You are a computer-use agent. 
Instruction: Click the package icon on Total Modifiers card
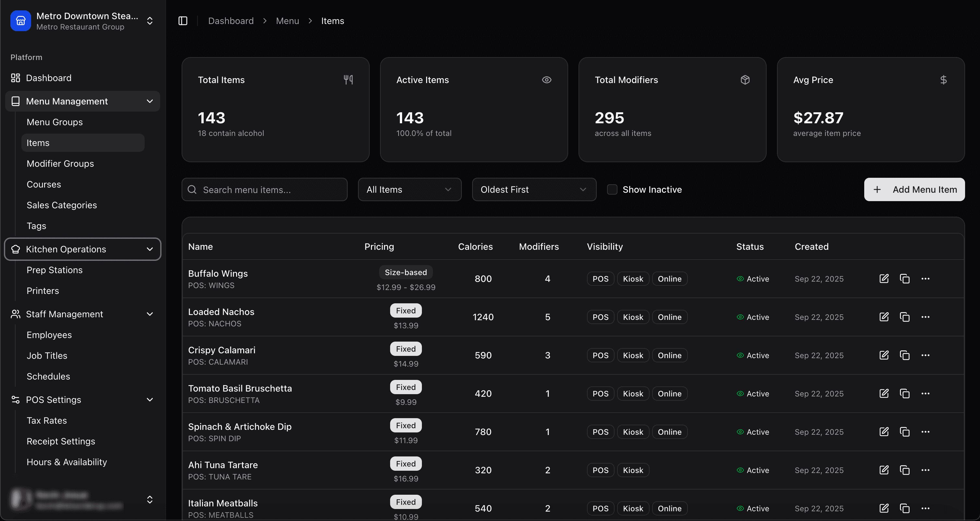pos(745,79)
